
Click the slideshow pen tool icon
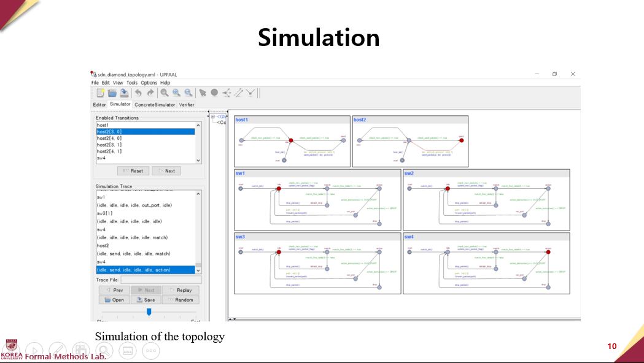(57, 350)
